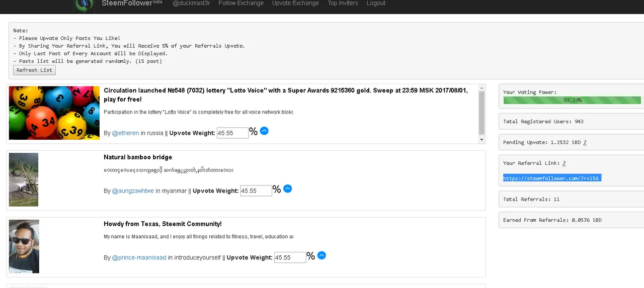The image size is (644, 288).
Task: Upvote the Natural bamboo bridge post
Action: pyautogui.click(x=287, y=188)
